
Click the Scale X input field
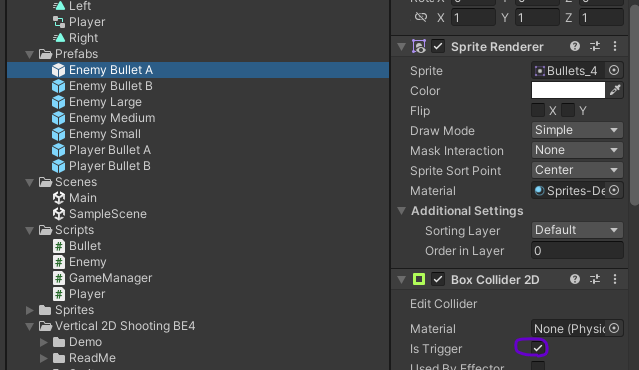[x=473, y=18]
